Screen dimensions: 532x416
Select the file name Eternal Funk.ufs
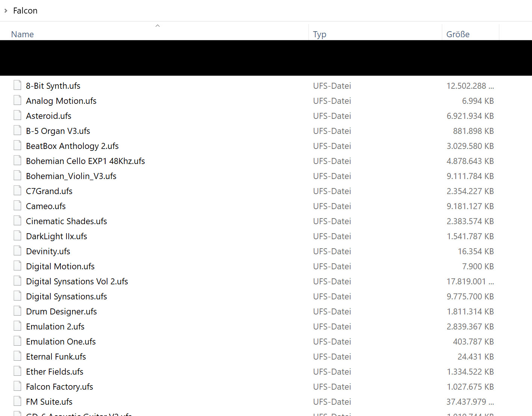tap(56, 357)
